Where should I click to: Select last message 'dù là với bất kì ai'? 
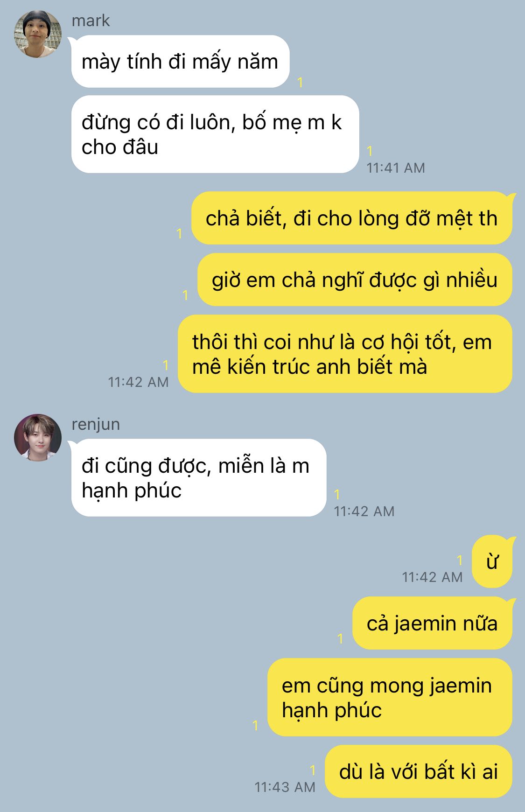click(x=419, y=771)
